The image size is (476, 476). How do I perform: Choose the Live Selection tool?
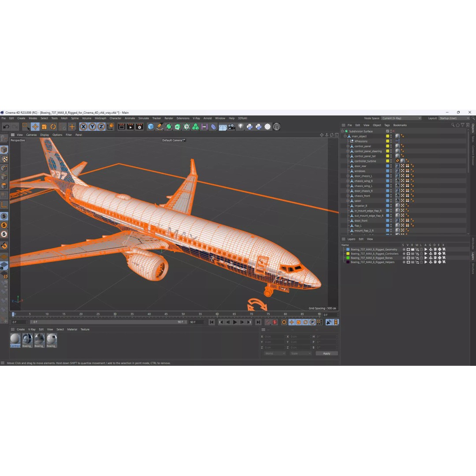tap(26, 126)
